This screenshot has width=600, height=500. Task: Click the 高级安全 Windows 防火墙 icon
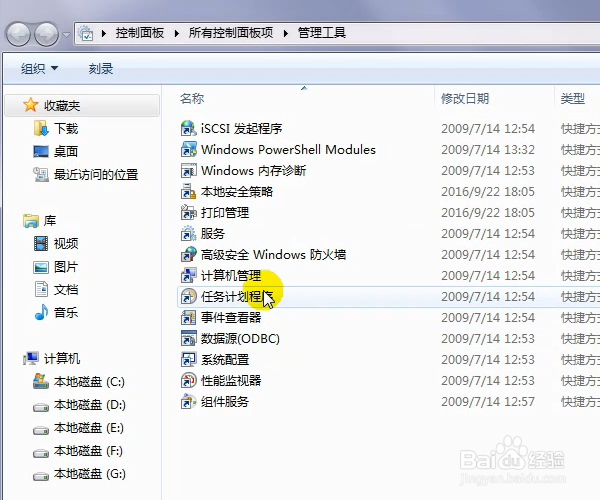pyautogui.click(x=189, y=255)
